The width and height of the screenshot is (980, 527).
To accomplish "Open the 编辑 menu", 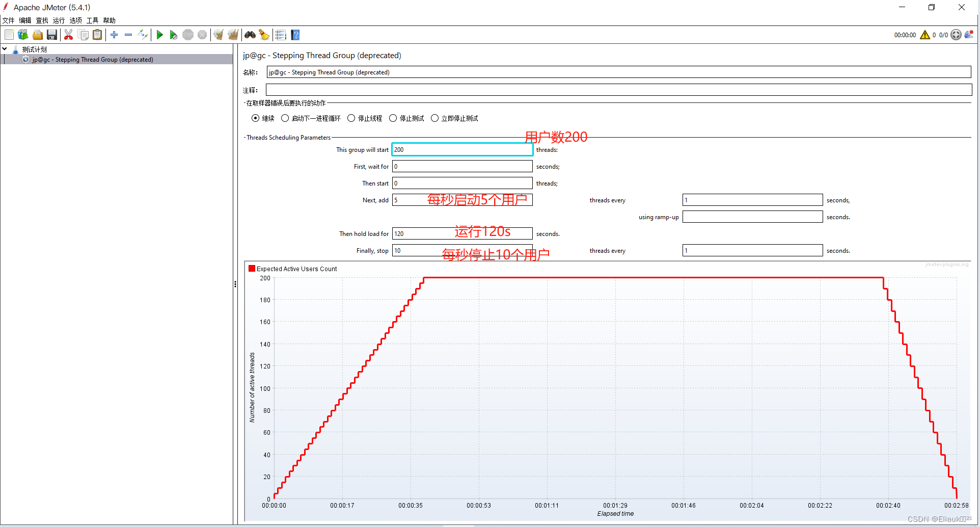I will pos(25,20).
